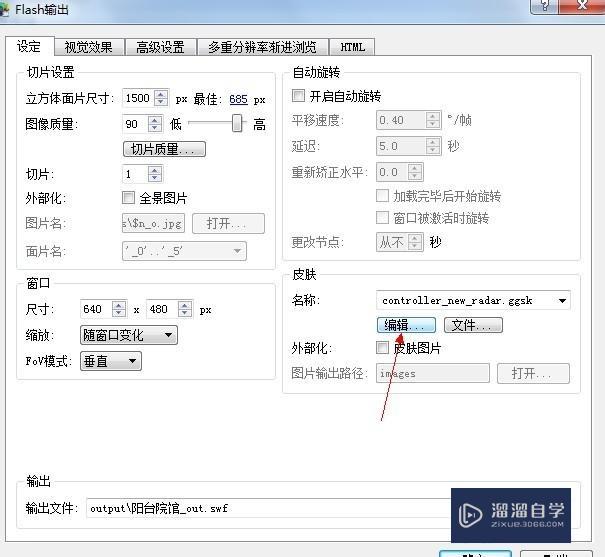This screenshot has height=557, width=605.
Task: Increase window width with up arrow
Action: coord(119,305)
